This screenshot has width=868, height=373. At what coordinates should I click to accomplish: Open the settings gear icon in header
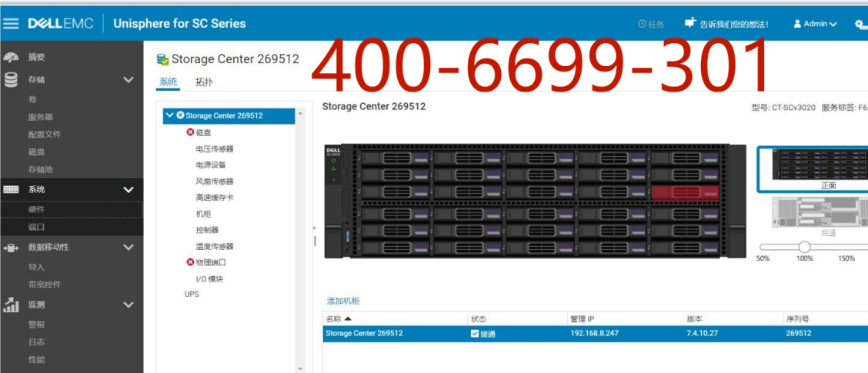tap(860, 24)
